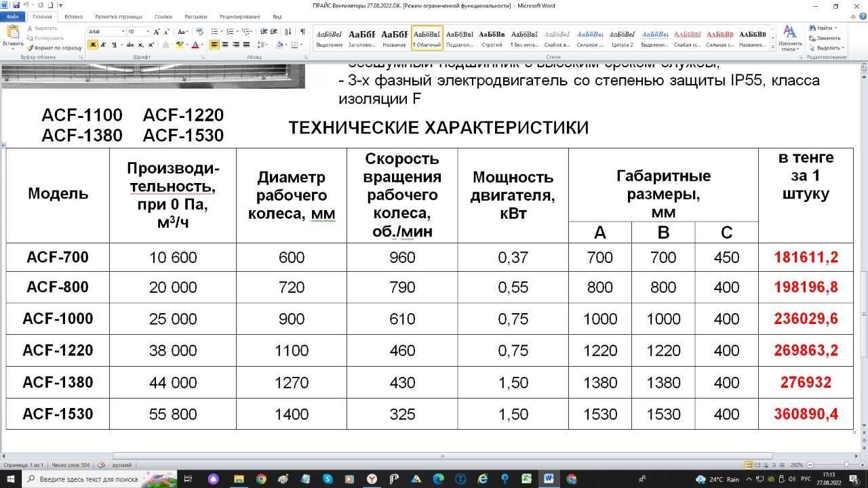
Task: Open the Select (Выделить) dropdown
Action: (826, 48)
